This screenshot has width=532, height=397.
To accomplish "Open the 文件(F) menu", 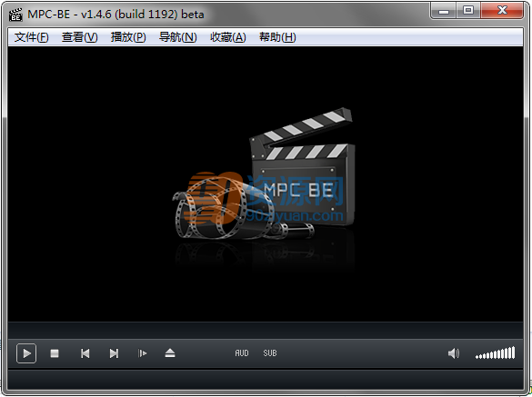I will (31, 37).
